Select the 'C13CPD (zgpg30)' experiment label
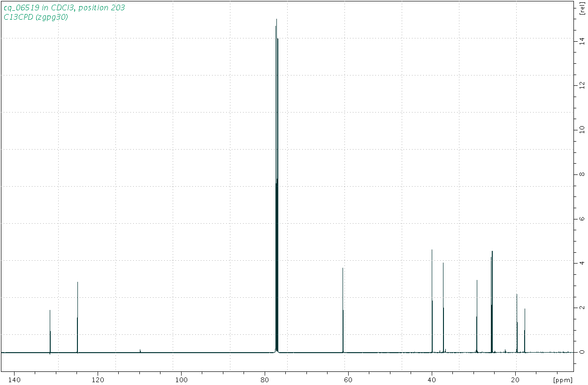Image resolution: width=588 pixels, height=385 pixels. click(36, 17)
